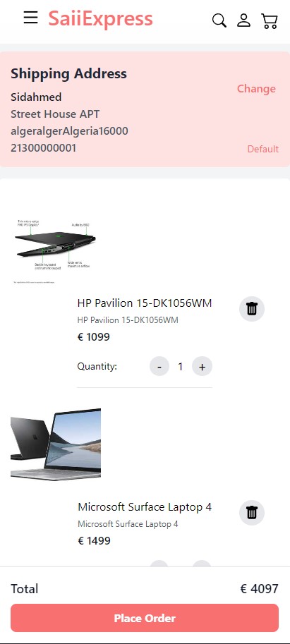
Task: Select the Sidahmed shipping address card
Action: [145, 109]
